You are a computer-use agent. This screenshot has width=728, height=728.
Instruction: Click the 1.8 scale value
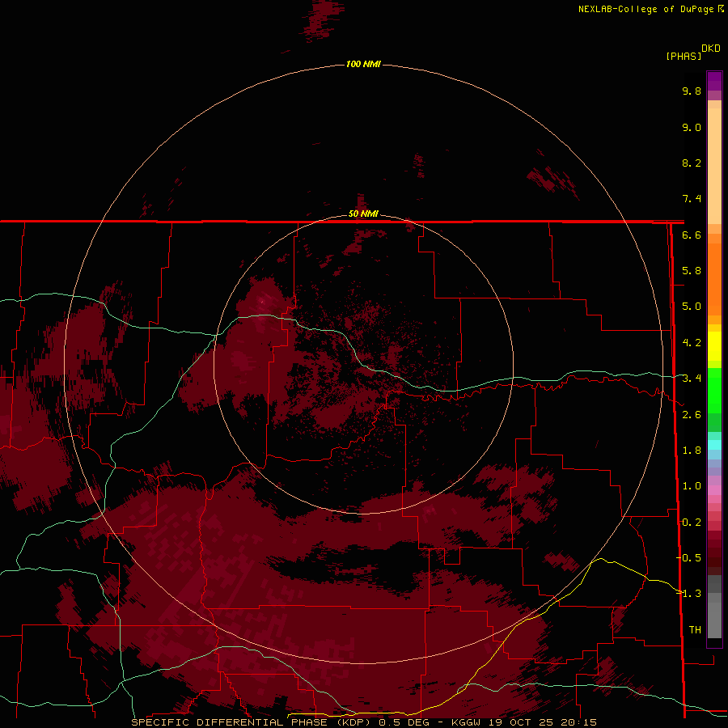click(x=692, y=451)
